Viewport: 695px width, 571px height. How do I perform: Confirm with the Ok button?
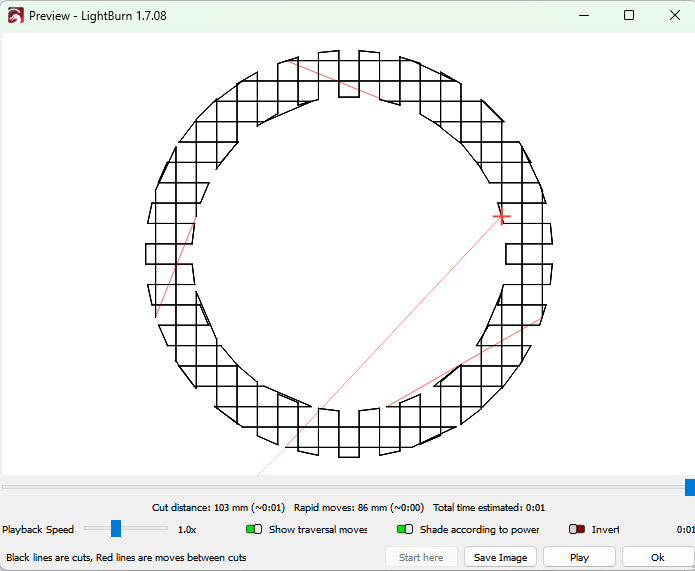coord(658,557)
